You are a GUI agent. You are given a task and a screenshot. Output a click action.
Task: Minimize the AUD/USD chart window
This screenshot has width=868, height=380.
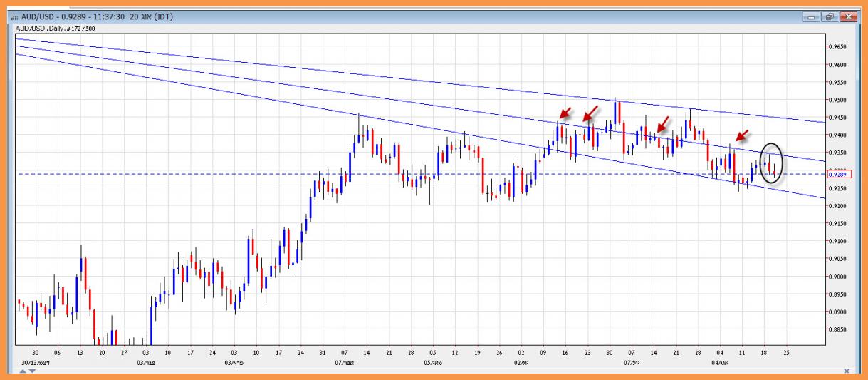pyautogui.click(x=810, y=16)
